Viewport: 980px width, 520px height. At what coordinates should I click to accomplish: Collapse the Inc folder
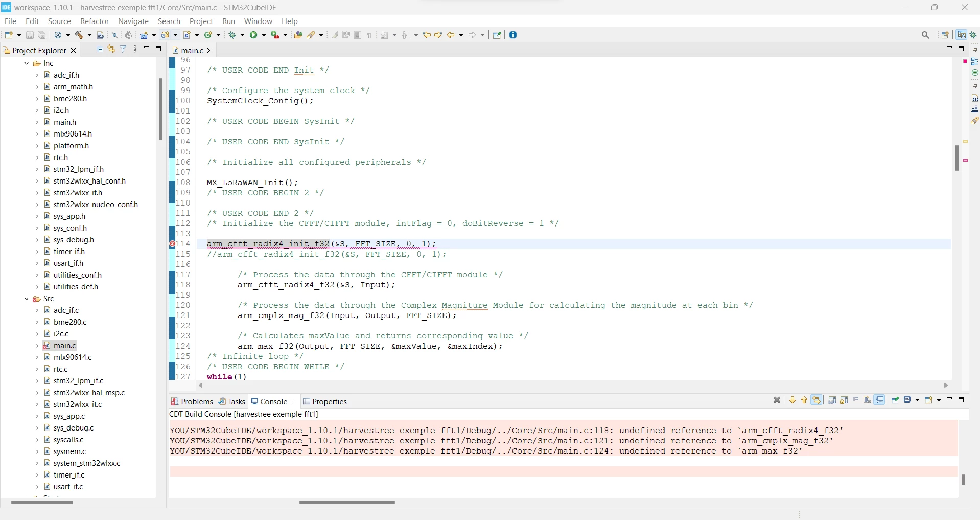(x=27, y=63)
